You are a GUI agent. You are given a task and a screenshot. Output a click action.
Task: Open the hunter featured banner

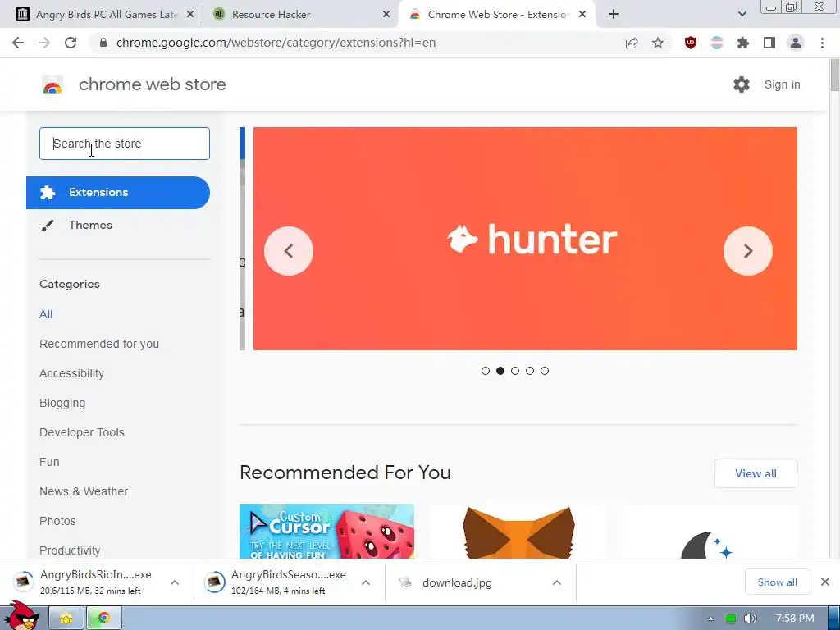(525, 239)
